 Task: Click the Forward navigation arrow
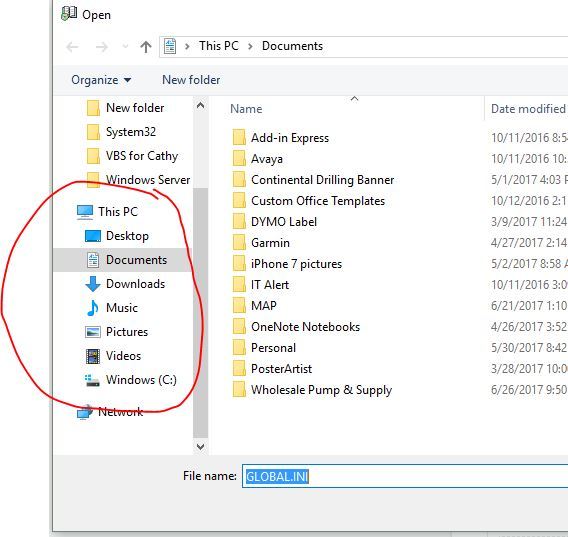pos(101,47)
